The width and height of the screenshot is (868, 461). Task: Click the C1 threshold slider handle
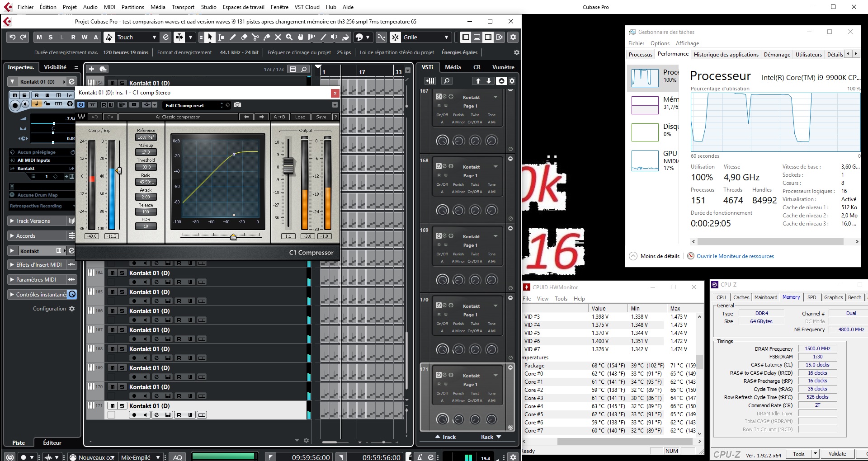(x=119, y=170)
